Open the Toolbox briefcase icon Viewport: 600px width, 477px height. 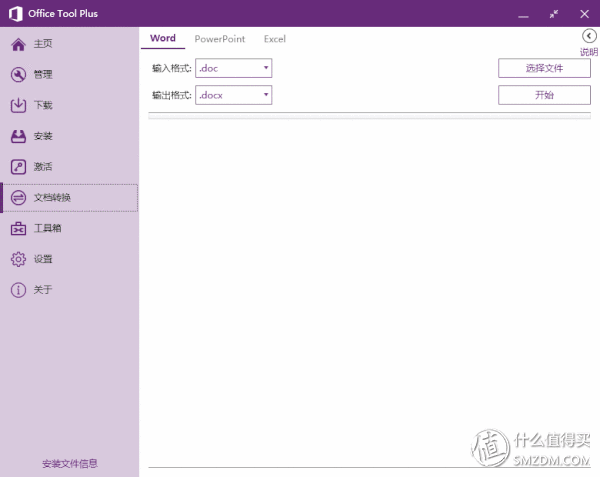(18, 228)
